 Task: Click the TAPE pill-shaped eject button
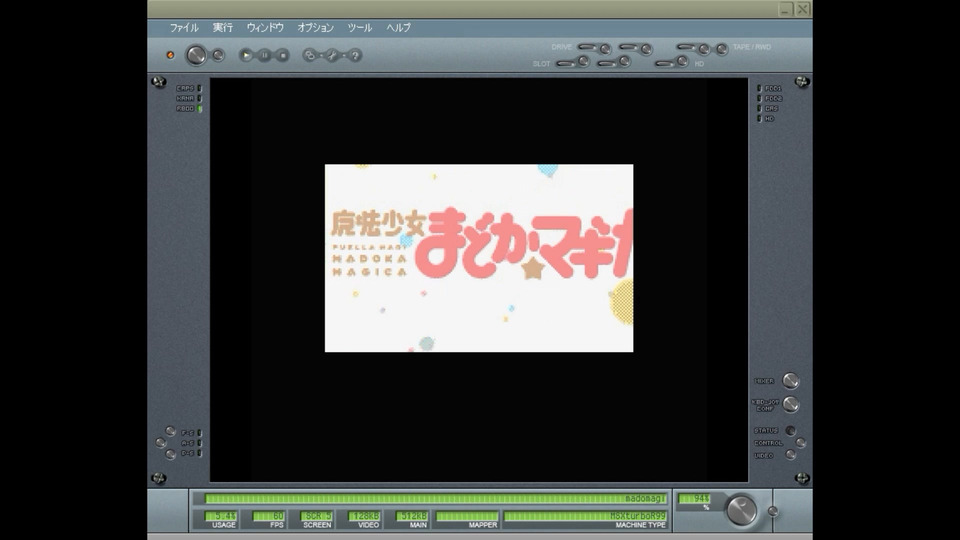point(686,47)
